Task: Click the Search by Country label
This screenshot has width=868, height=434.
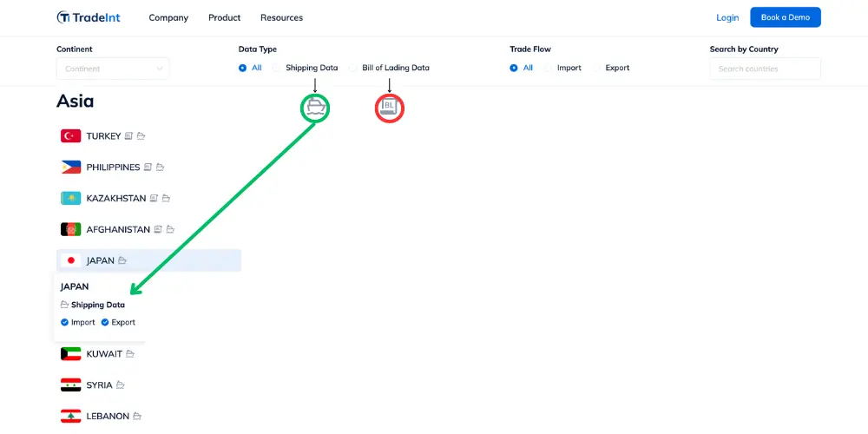Action: click(x=744, y=49)
